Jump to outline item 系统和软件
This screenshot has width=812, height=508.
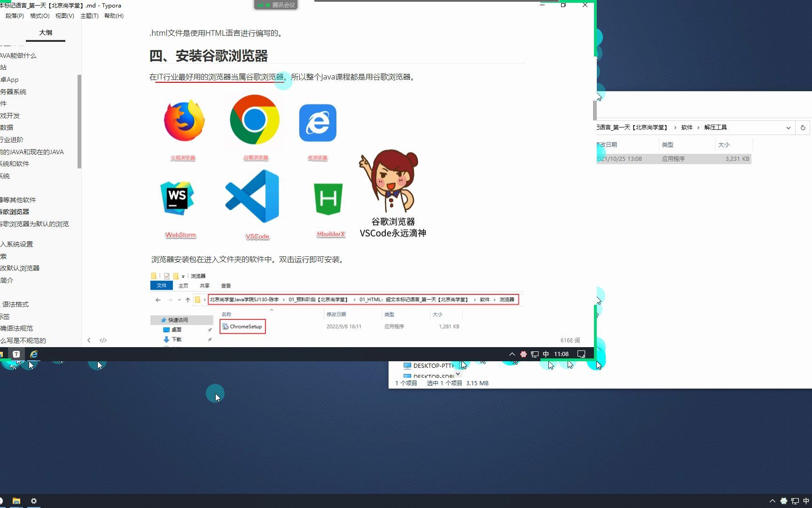point(15,164)
